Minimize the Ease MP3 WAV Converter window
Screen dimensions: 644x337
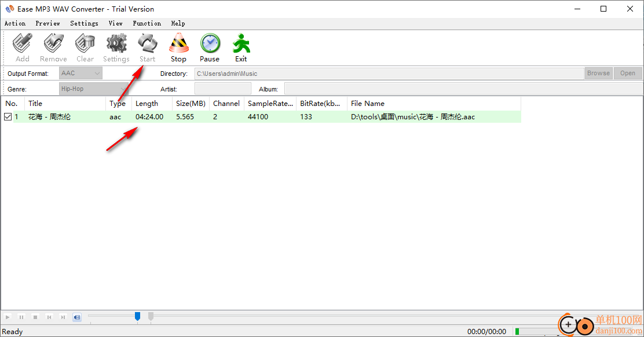(x=577, y=9)
